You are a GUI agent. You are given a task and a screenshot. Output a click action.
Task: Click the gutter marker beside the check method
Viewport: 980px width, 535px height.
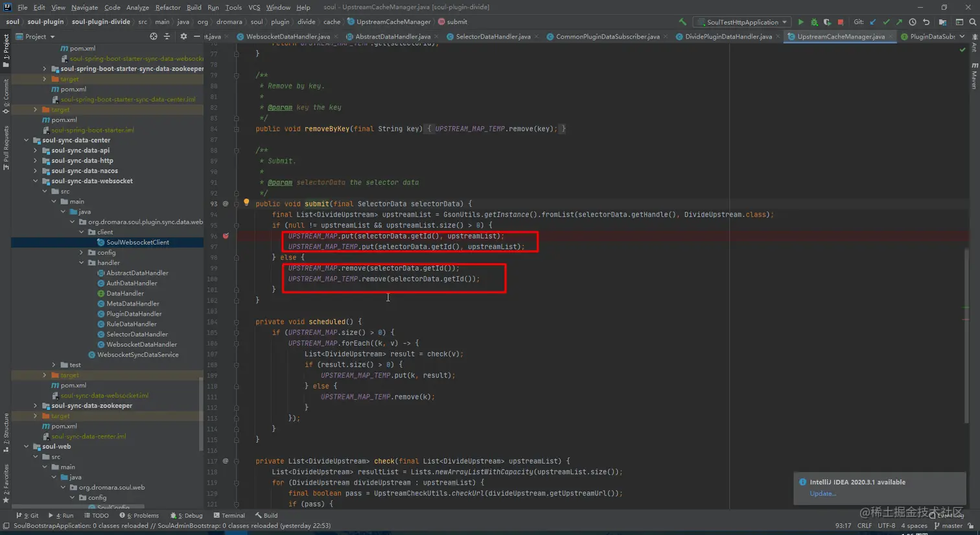226,461
